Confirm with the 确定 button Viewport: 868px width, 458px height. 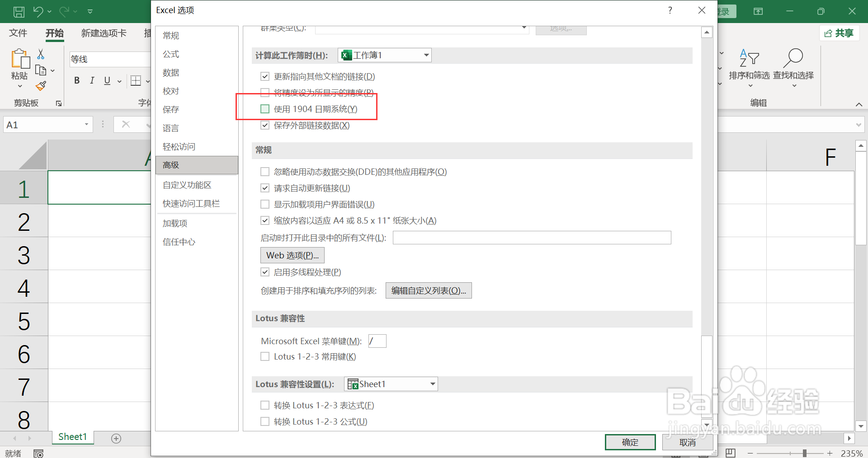[630, 442]
